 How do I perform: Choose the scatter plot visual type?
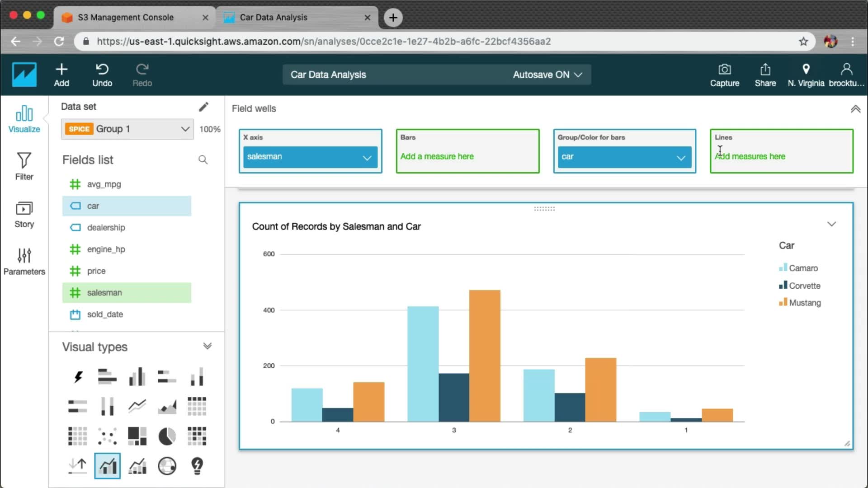coord(107,436)
